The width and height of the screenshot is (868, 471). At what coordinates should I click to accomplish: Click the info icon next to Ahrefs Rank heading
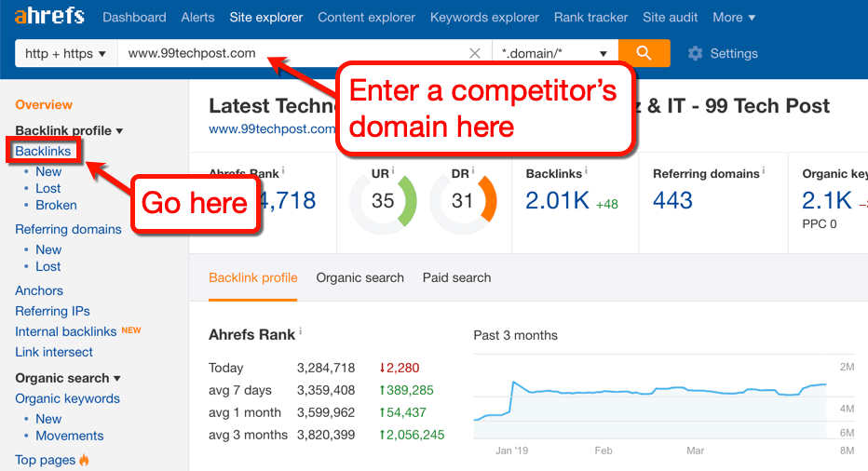point(301,331)
